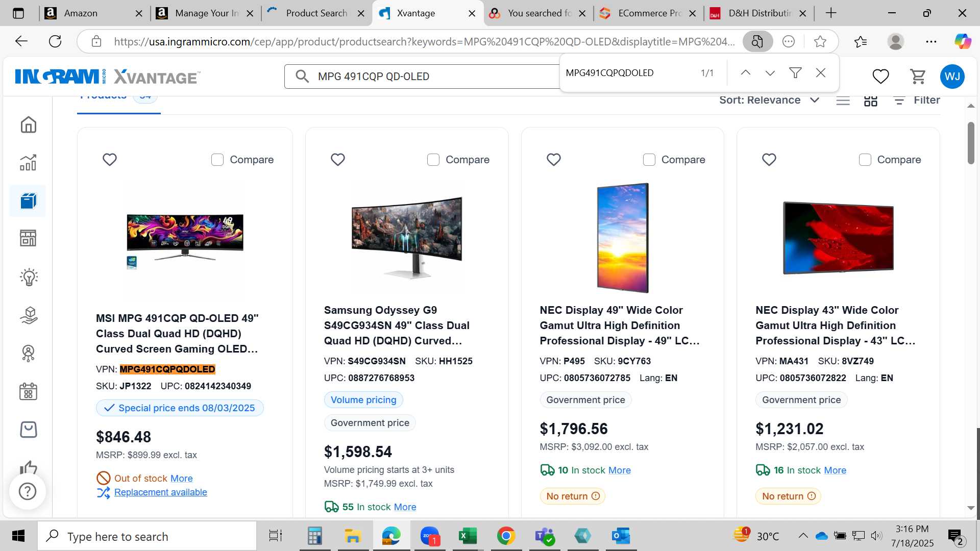Switch to grid view layout
The width and height of the screenshot is (980, 551).
click(x=871, y=101)
